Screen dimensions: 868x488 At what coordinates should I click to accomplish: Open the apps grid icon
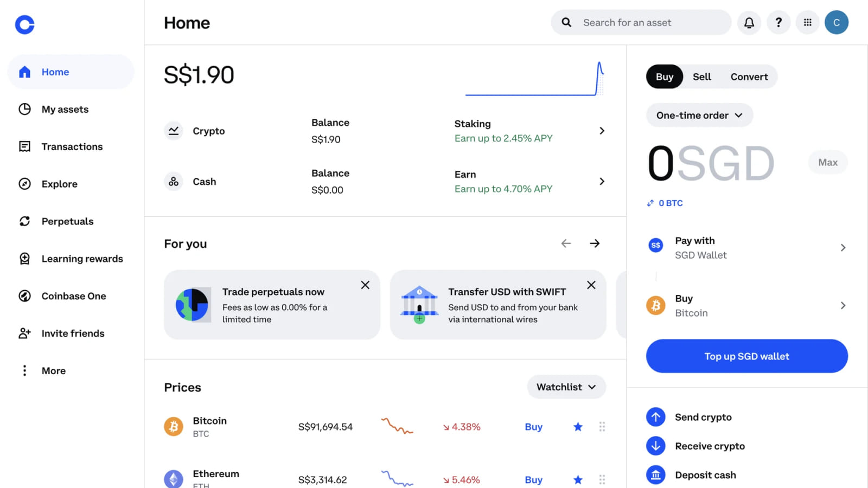(x=807, y=22)
